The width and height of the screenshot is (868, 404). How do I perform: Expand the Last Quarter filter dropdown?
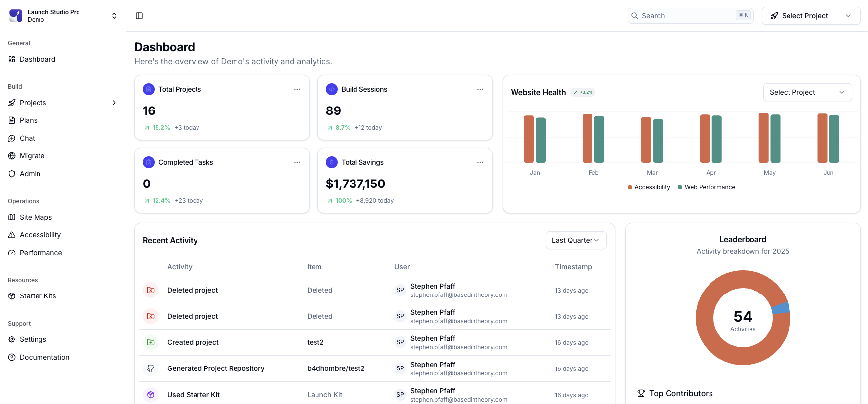click(x=576, y=240)
